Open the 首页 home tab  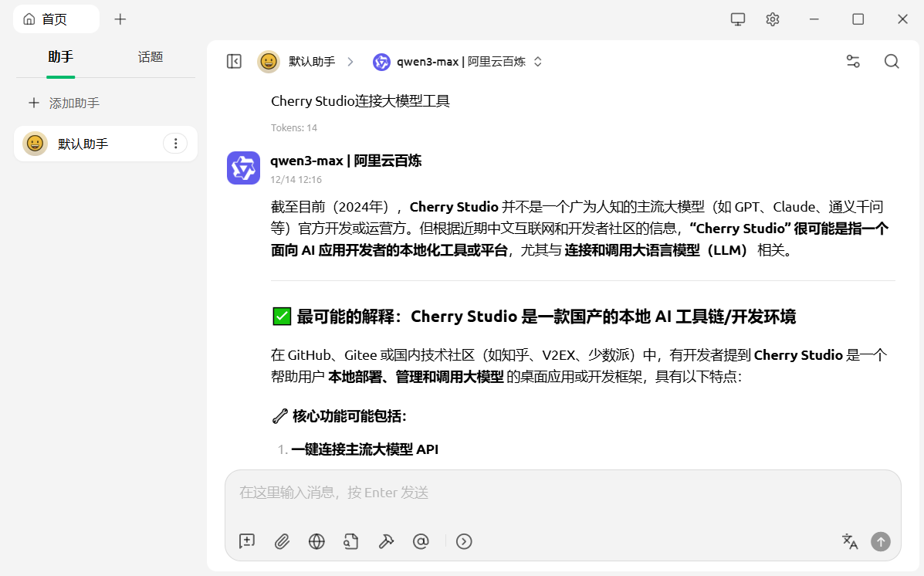[x=56, y=19]
